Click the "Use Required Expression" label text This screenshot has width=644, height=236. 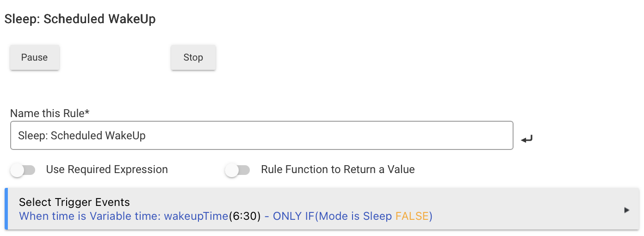(x=107, y=170)
